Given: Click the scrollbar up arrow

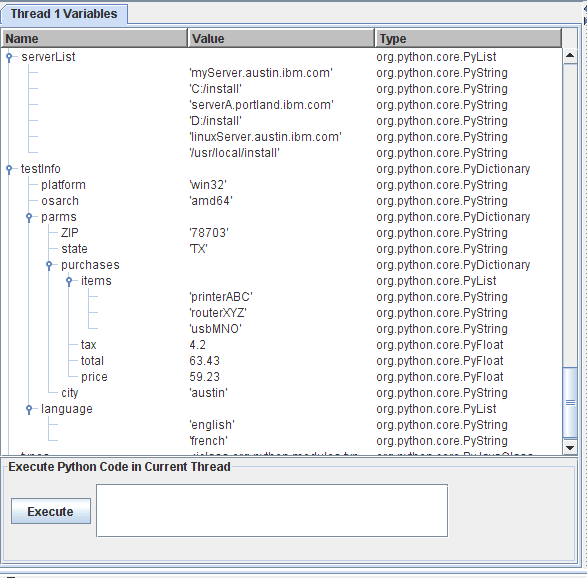Looking at the screenshot, I should 570,56.
